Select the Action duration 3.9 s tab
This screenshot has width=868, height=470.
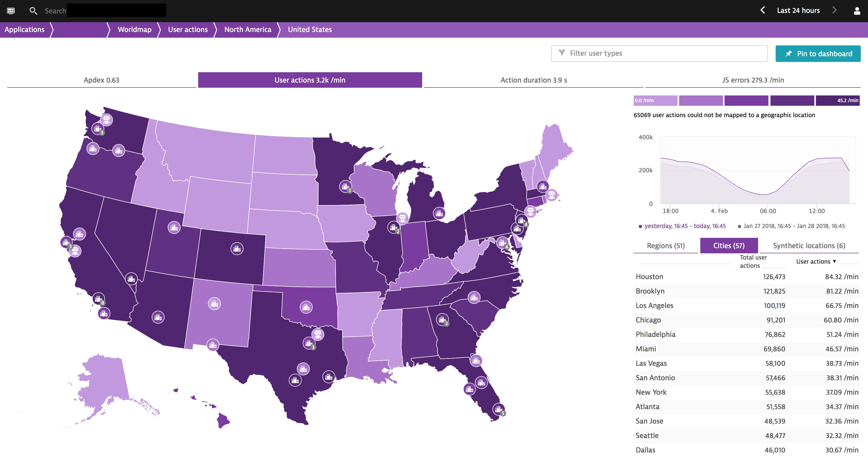[534, 80]
